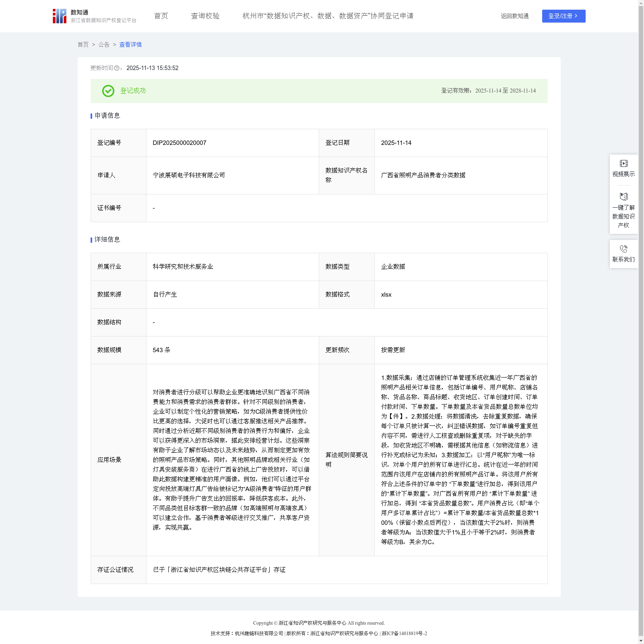Go to 公告 in the breadcrumb
This screenshot has height=644, width=644.
(x=104, y=45)
